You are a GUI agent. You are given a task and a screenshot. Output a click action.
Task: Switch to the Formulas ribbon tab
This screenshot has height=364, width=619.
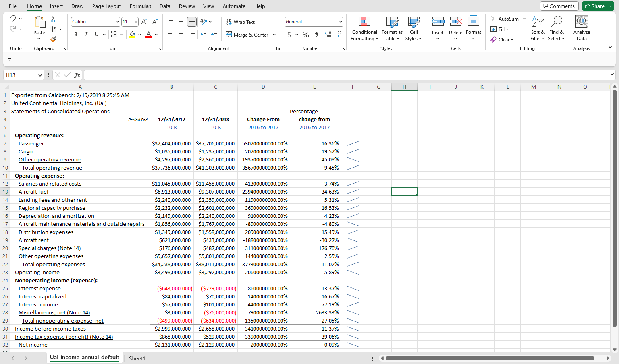tap(140, 6)
